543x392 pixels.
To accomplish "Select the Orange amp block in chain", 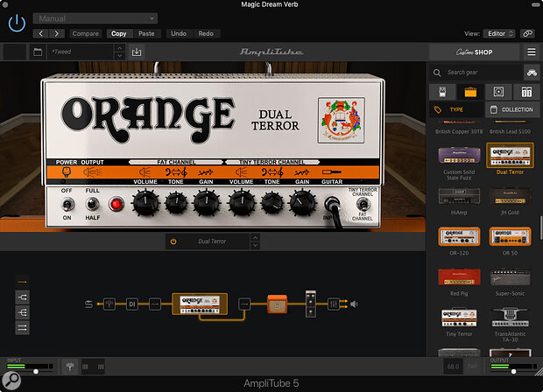I will (x=200, y=304).
